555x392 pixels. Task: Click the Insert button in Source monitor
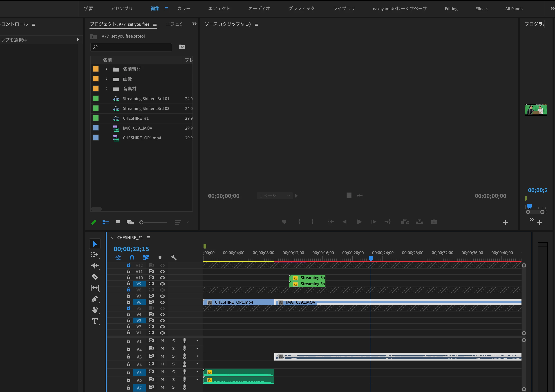coord(405,222)
